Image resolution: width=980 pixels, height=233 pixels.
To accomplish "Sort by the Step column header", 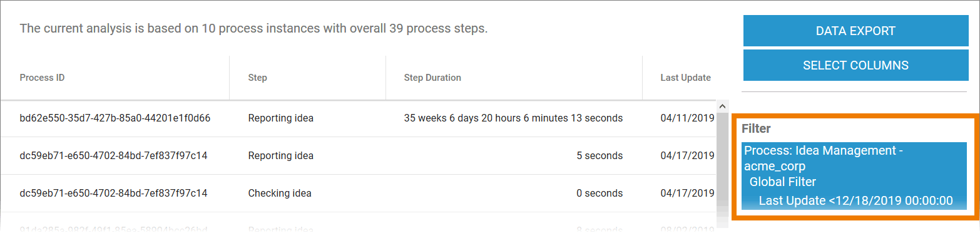I will click(258, 78).
